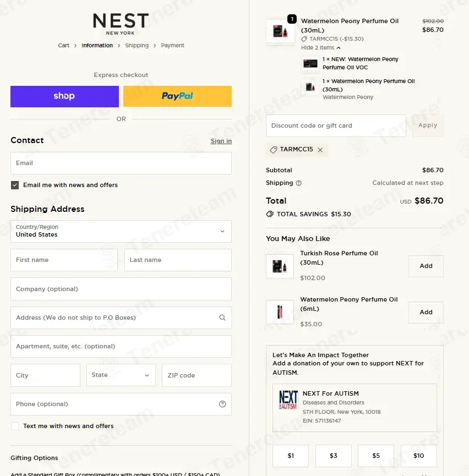469x476 pixels.
Task: Click the NEXT for AUTISM logo
Action: (288, 400)
